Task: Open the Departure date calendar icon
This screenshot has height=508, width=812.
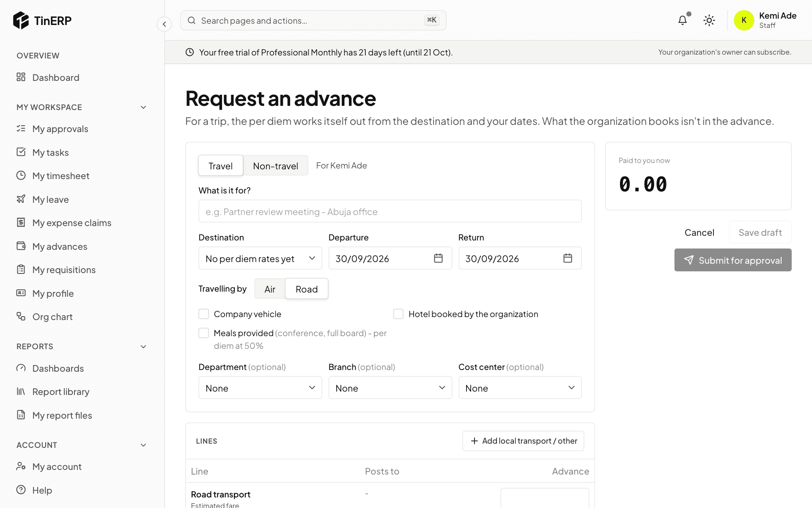Action: pyautogui.click(x=438, y=258)
